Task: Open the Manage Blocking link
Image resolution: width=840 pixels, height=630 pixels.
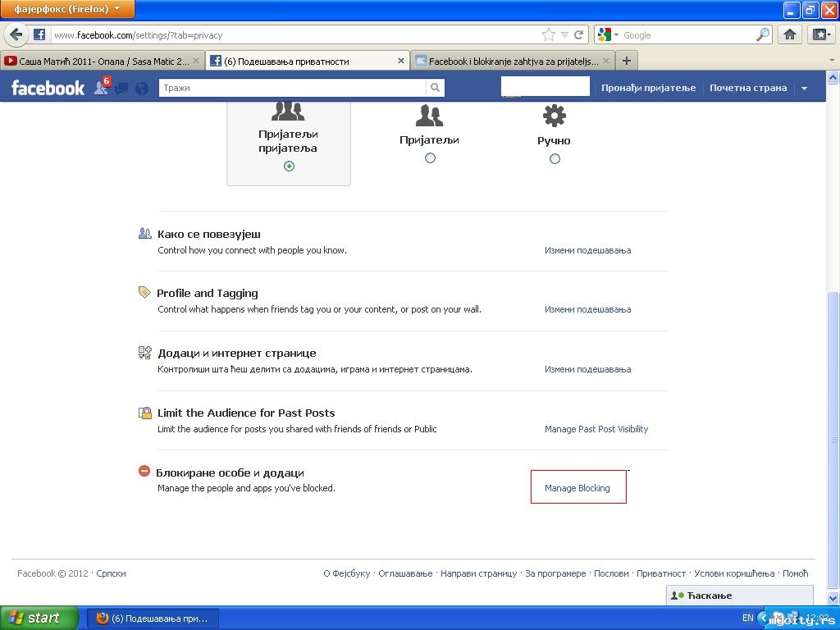Action: pos(577,488)
